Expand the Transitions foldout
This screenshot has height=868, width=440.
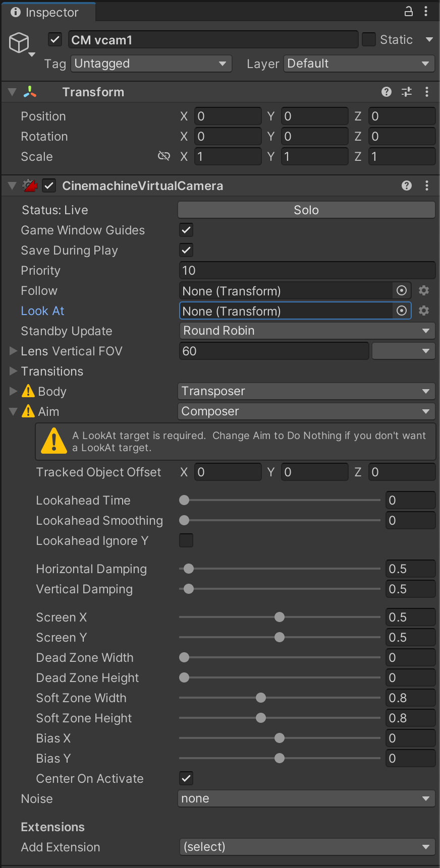click(x=14, y=371)
